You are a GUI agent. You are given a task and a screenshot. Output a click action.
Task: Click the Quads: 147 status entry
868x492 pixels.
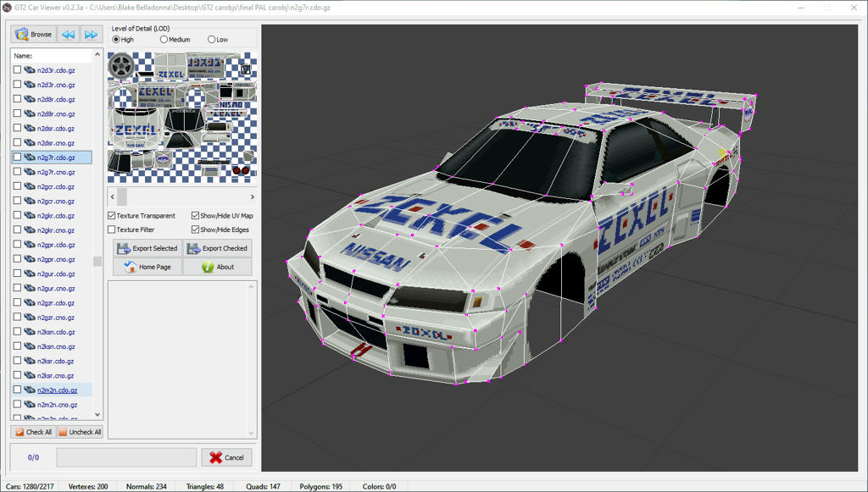point(263,486)
